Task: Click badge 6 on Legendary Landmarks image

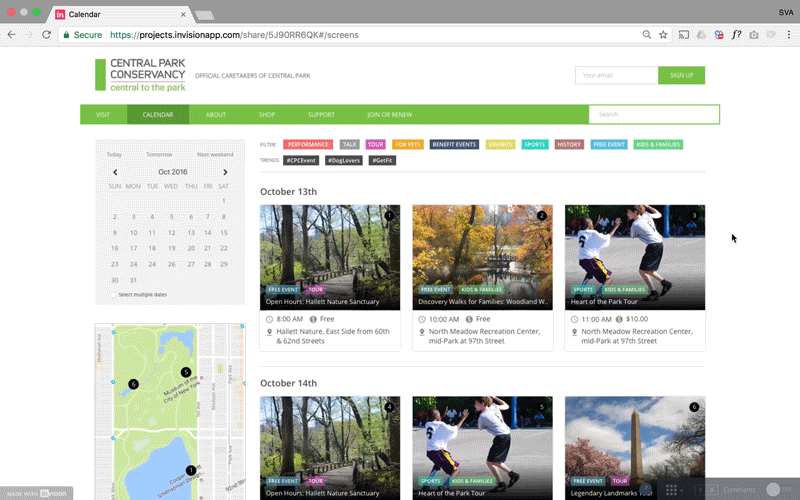Action: 694,407
